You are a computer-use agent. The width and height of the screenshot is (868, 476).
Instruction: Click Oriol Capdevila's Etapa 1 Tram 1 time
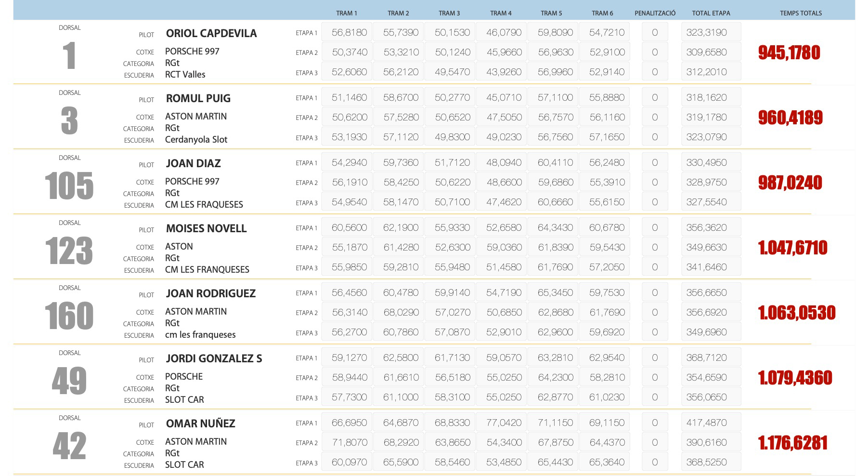click(x=349, y=32)
